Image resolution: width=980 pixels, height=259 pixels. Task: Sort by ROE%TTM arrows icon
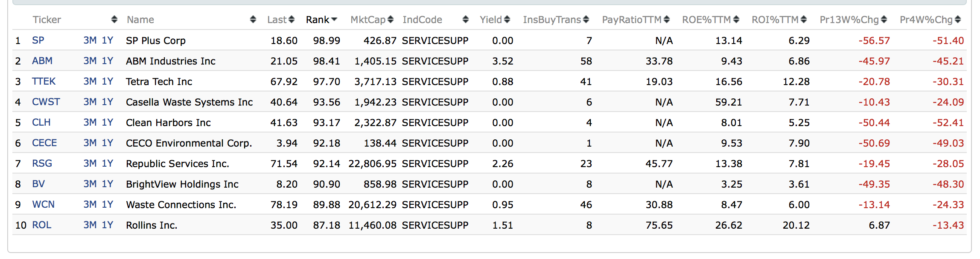click(x=736, y=20)
